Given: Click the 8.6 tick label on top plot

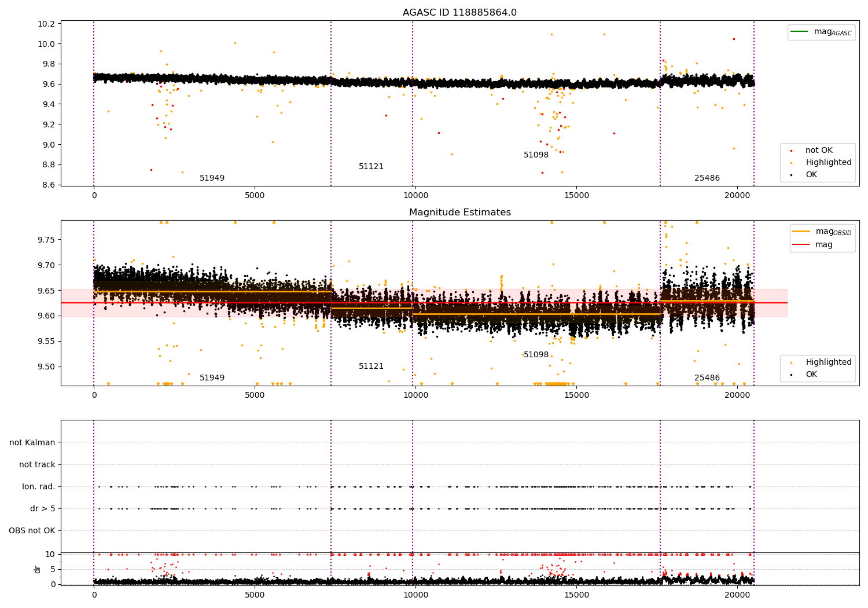Looking at the screenshot, I should 48,185.
